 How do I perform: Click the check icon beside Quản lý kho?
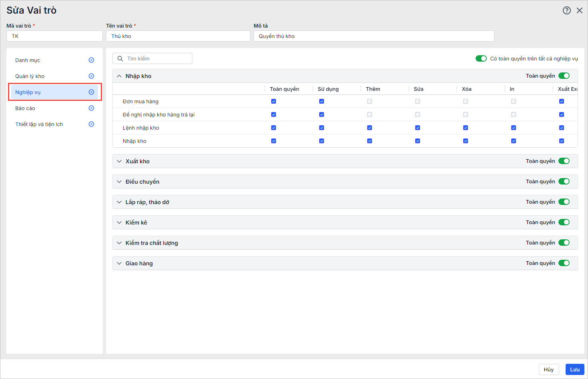91,76
